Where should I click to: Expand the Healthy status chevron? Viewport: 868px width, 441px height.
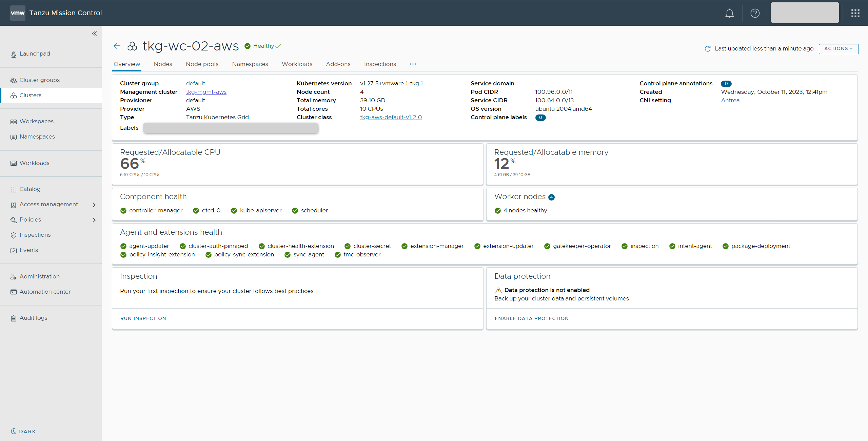coord(278,46)
